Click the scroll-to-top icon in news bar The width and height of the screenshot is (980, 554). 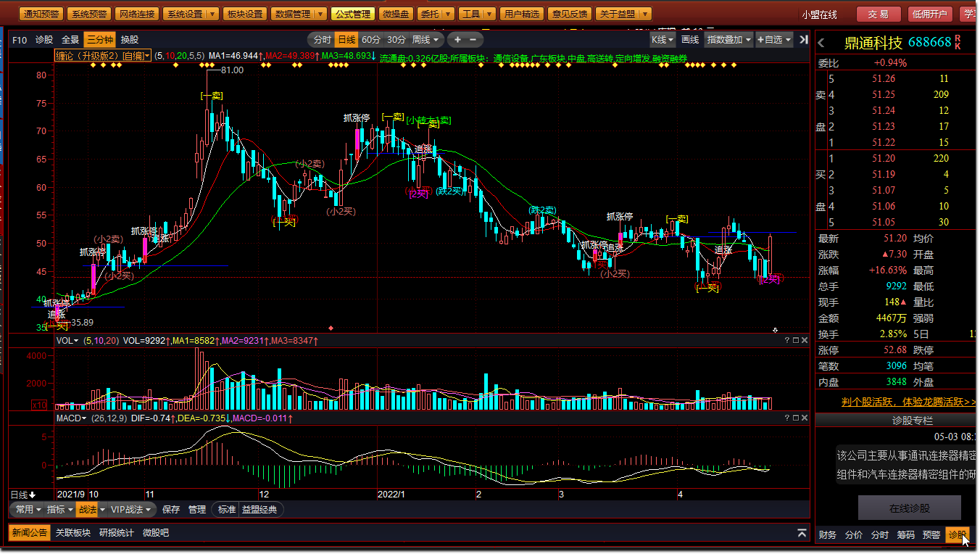pyautogui.click(x=802, y=533)
